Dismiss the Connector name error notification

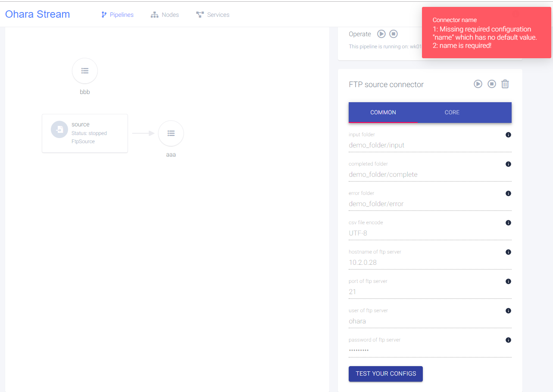(486, 32)
